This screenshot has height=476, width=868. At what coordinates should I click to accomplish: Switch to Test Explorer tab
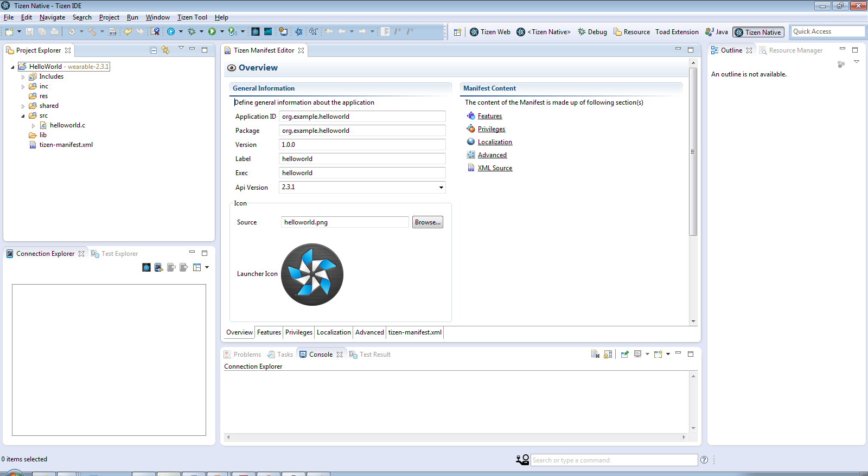click(114, 254)
